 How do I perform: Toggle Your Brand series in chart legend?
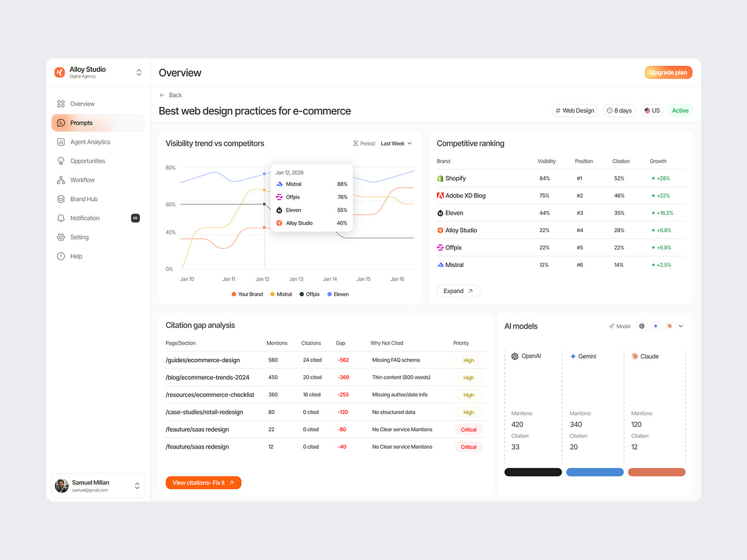tap(247, 294)
